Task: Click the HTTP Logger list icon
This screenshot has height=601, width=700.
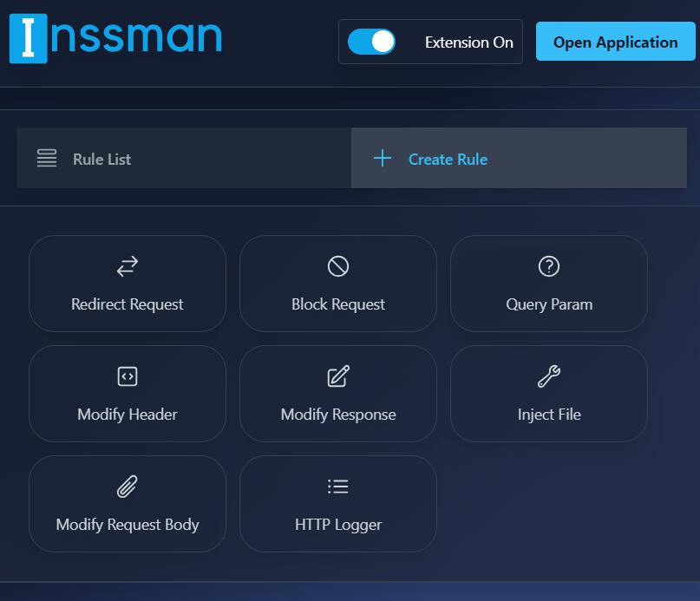Action: pos(338,487)
